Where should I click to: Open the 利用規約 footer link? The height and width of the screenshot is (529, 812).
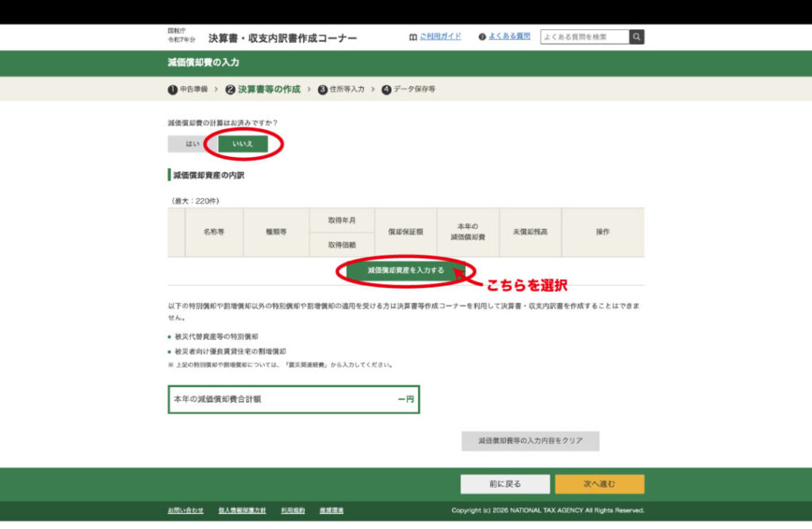(293, 510)
